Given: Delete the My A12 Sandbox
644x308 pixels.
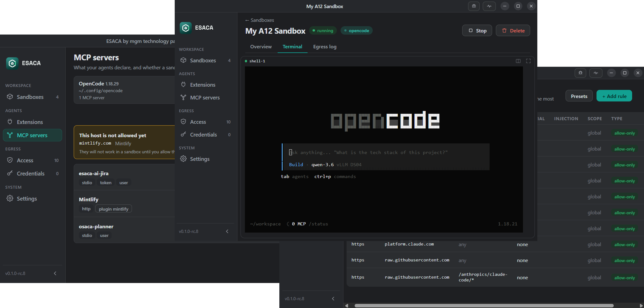Looking at the screenshot, I should pos(513,30).
